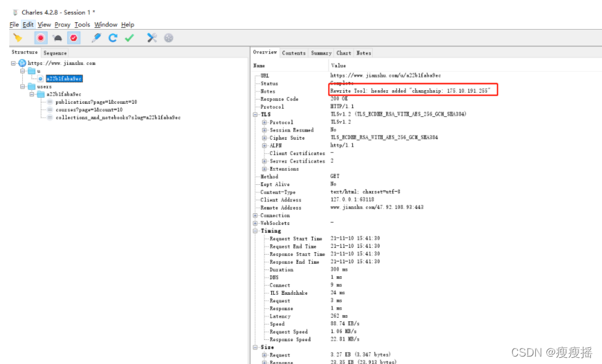Switch to the Notes tab
Viewport: 602px width, 364px height.
pos(363,53)
